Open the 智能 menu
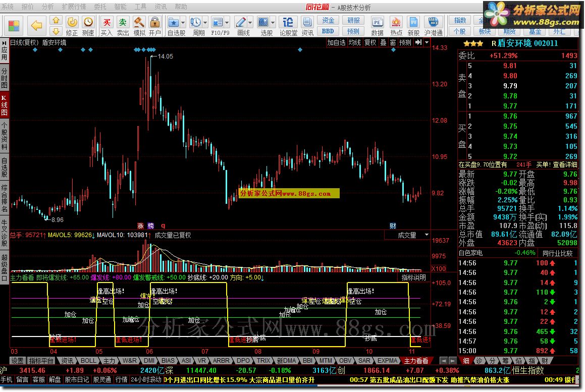 120,7
